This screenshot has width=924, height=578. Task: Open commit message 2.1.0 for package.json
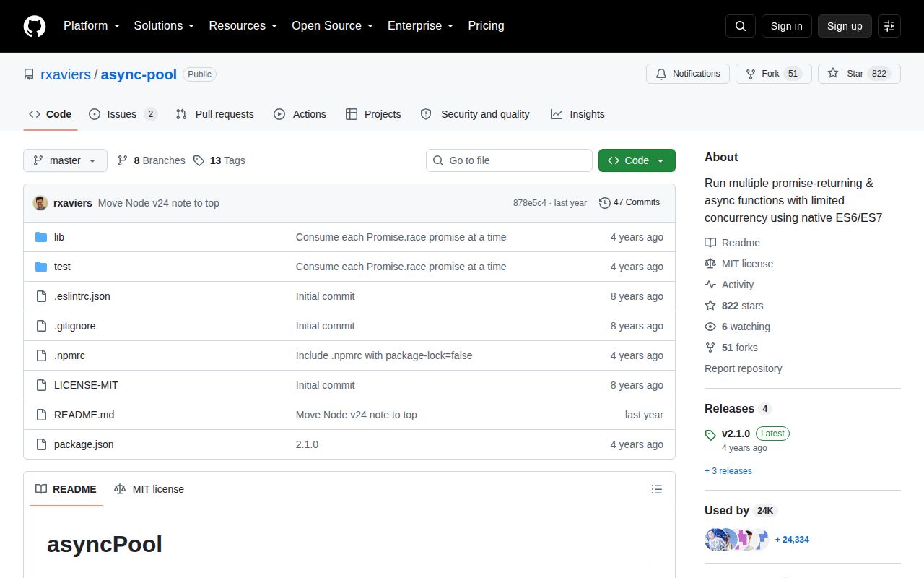(307, 444)
